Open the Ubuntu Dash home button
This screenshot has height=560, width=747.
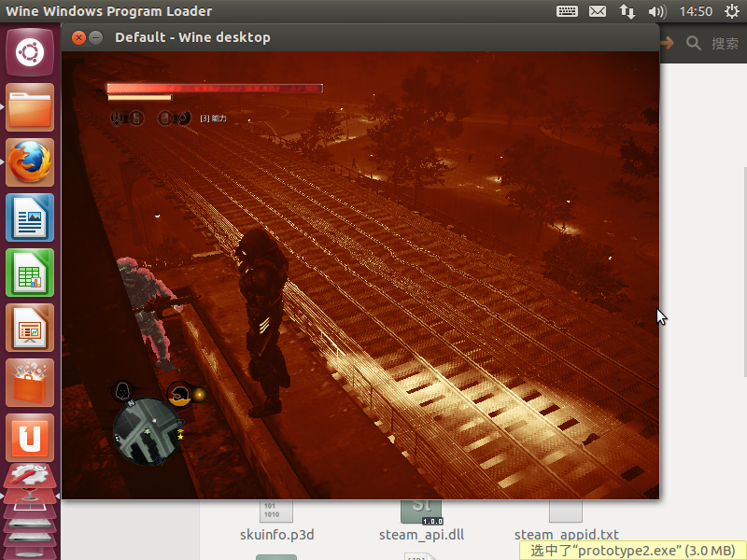click(30, 51)
